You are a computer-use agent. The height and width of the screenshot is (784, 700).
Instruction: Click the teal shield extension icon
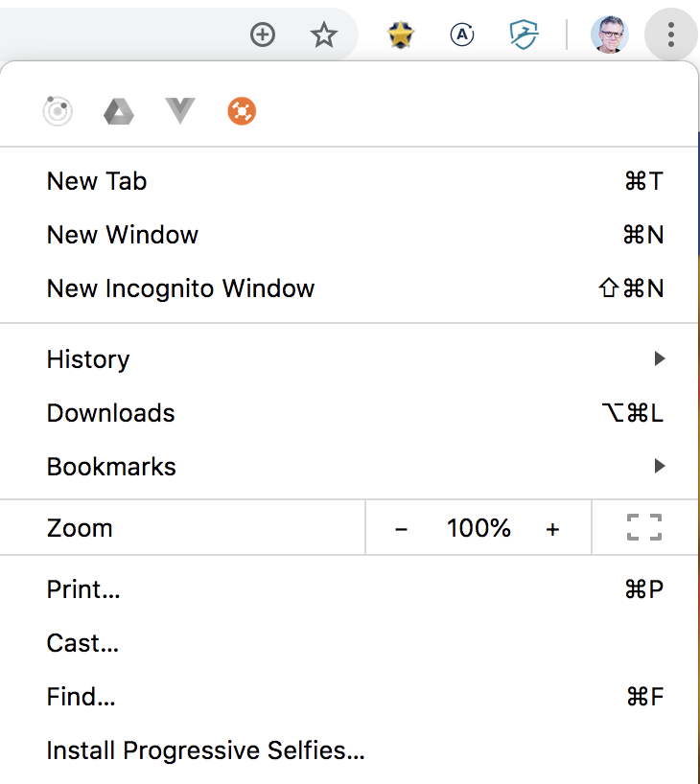point(524,35)
